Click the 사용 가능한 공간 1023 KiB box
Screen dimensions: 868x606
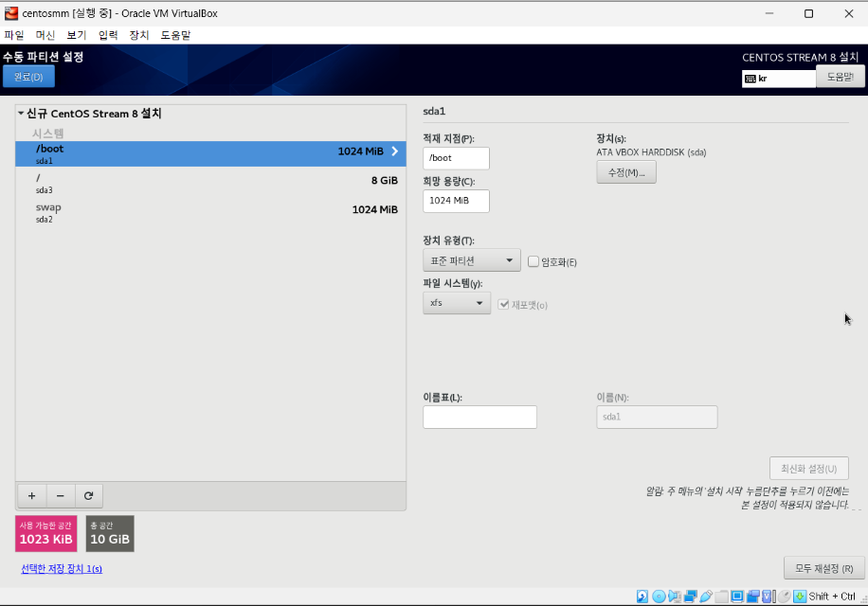coord(45,534)
